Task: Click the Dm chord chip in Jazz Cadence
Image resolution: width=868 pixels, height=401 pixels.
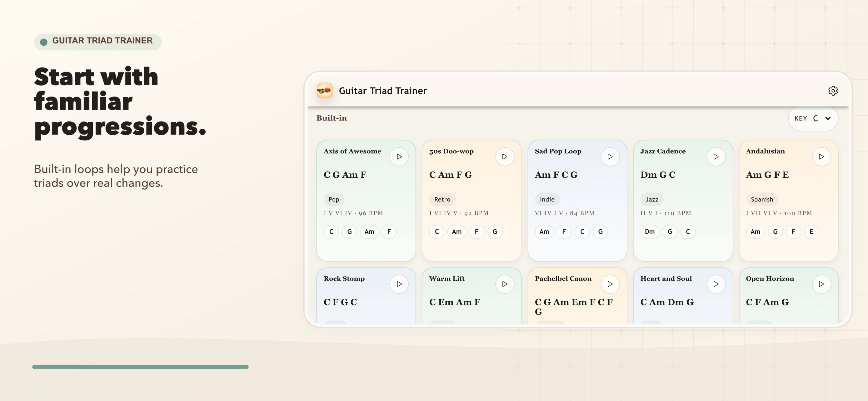Action: pyautogui.click(x=650, y=232)
